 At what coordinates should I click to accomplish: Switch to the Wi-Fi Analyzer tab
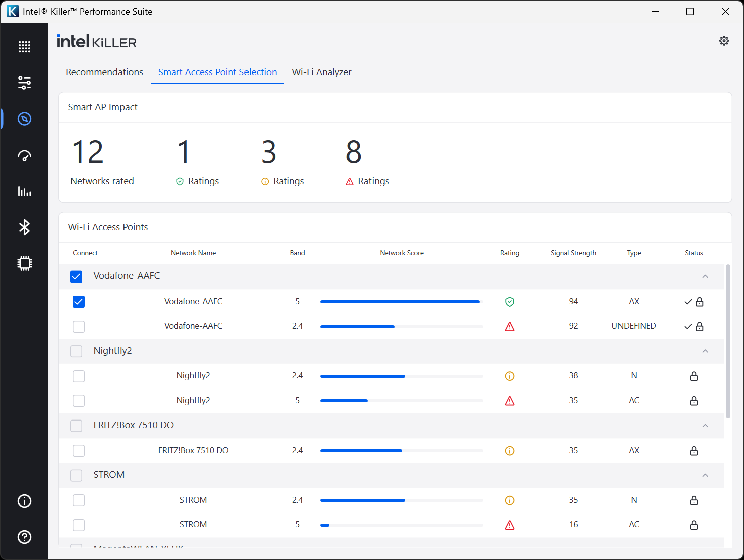click(x=322, y=72)
